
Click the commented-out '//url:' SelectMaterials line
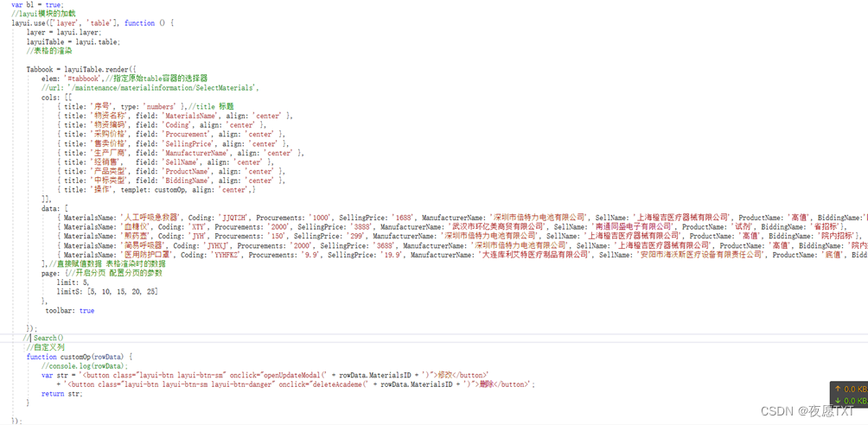(150, 88)
